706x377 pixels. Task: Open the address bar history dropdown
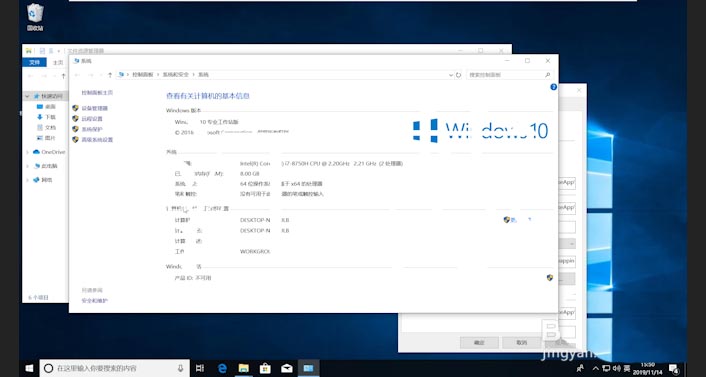(x=451, y=75)
